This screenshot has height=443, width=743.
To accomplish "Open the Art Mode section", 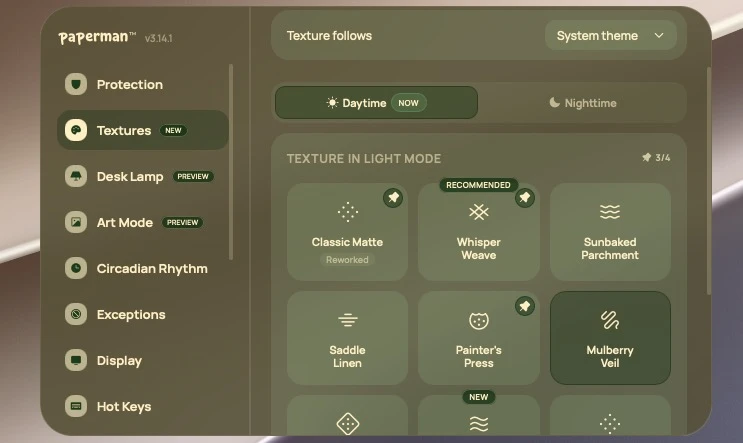I will (143, 222).
